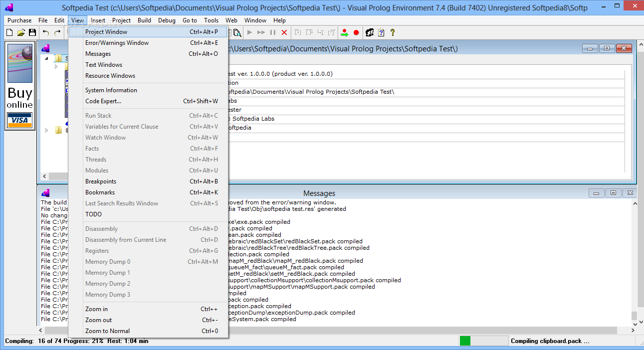Select the bottom $ folder in tree
644x350 pixels.
coord(61,130)
